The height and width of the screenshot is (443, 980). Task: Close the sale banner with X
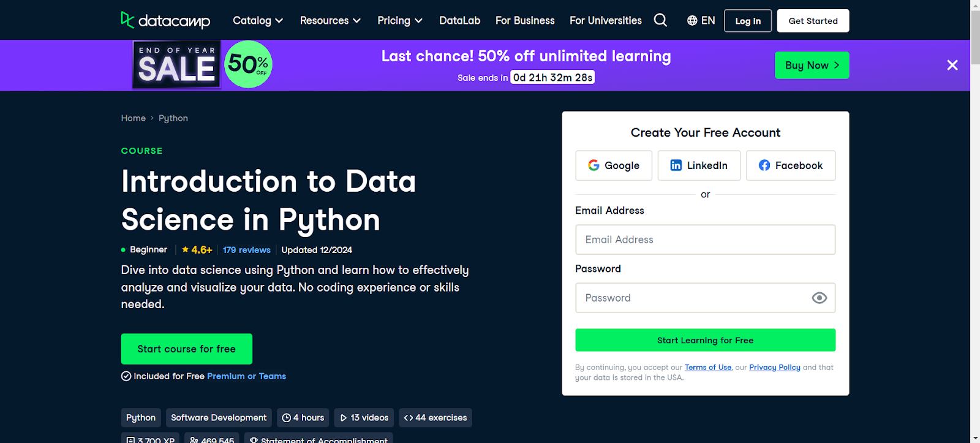point(952,65)
